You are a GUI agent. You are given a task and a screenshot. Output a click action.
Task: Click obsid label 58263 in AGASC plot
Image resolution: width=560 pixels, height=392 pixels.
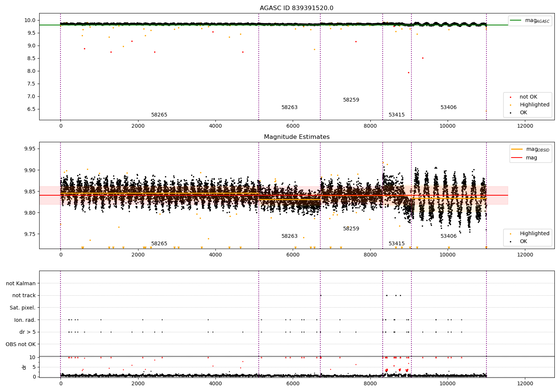click(289, 108)
